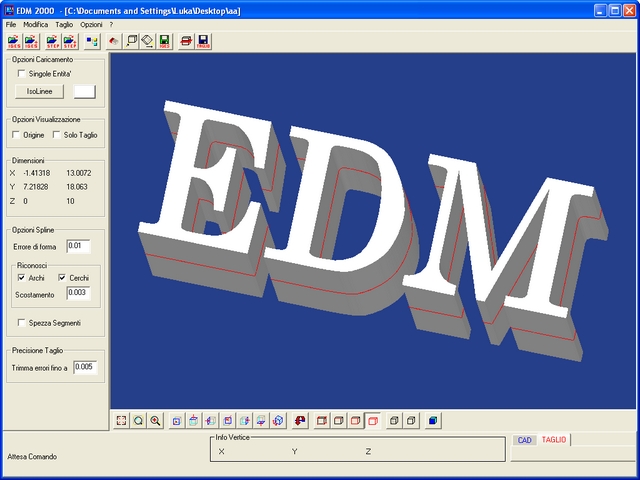The image size is (640, 480).
Task: Click the solid blue shaded cube icon
Action: pos(433,420)
